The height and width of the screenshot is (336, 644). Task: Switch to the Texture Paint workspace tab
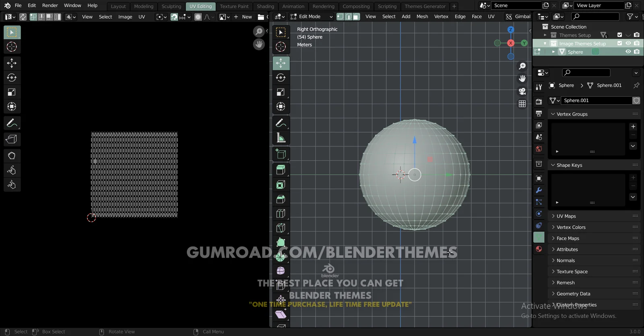[x=234, y=6]
